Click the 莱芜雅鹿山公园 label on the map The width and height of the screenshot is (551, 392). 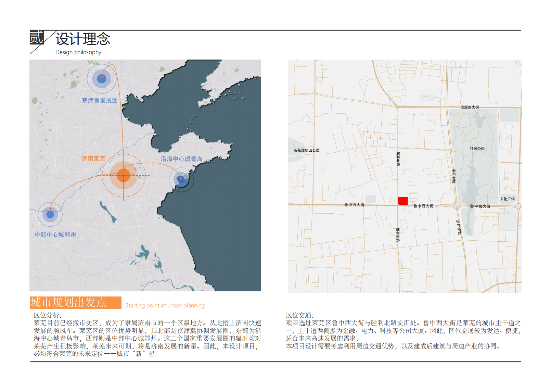point(306,150)
